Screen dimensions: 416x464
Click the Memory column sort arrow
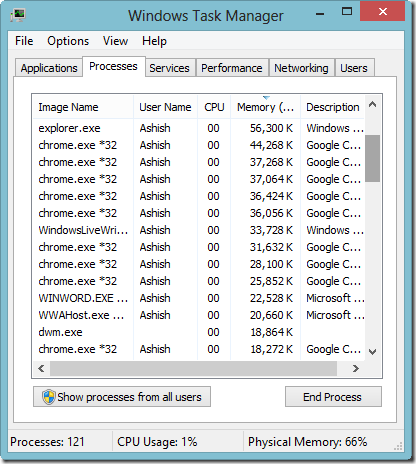266,98
